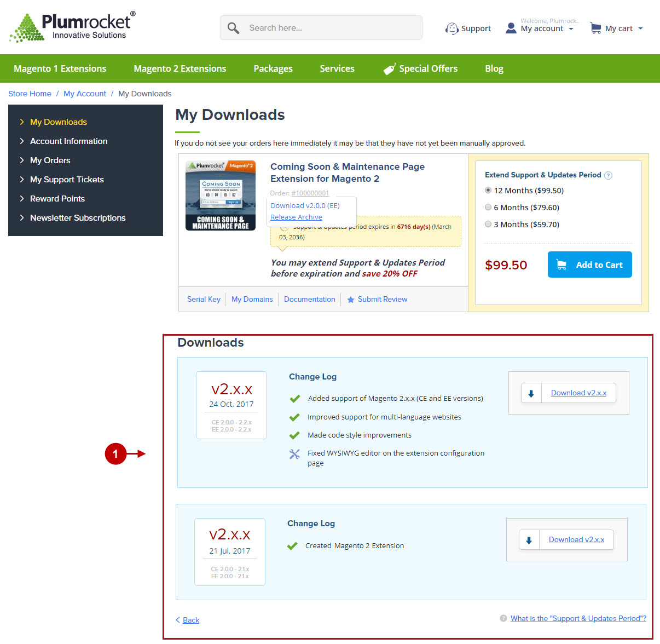Click chevron beside Newsletter Subscriptions
Image resolution: width=660 pixels, height=644 pixels.
22,218
